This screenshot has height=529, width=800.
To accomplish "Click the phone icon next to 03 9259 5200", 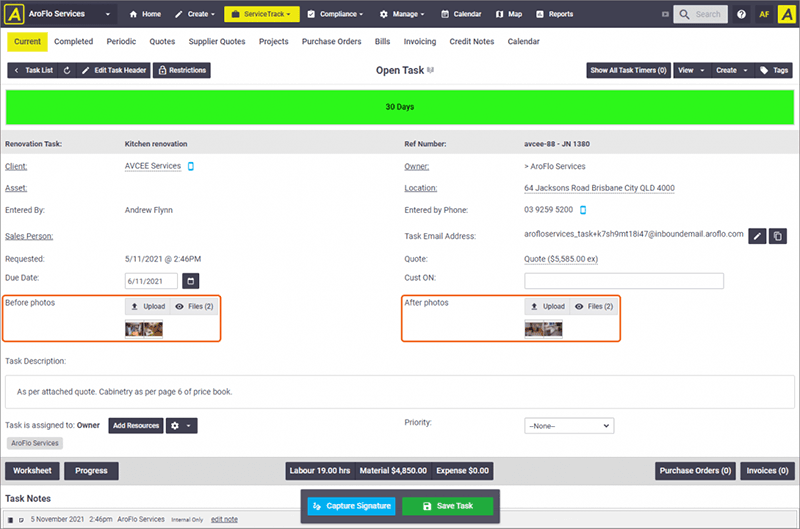I will pos(583,210).
